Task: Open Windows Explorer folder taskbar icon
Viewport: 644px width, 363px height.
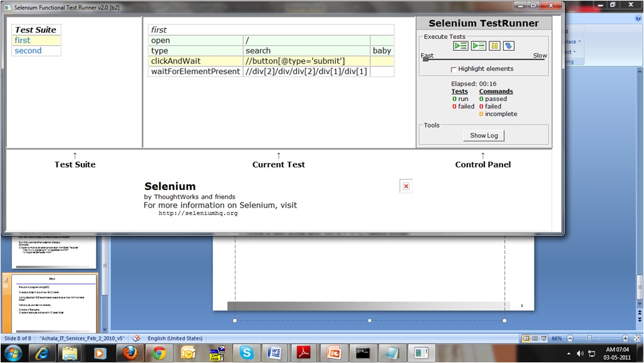Action: pos(70,353)
